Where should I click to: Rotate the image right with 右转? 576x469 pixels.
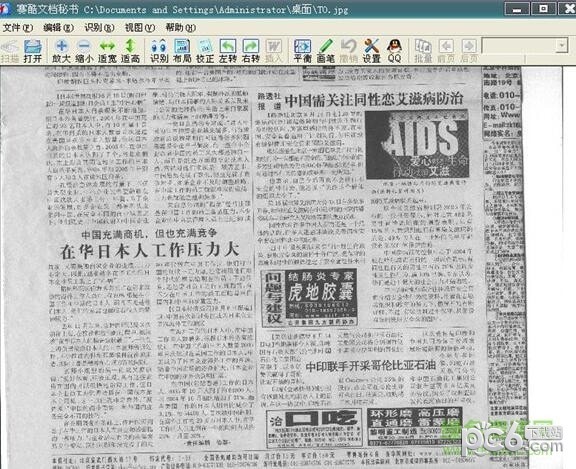click(251, 51)
